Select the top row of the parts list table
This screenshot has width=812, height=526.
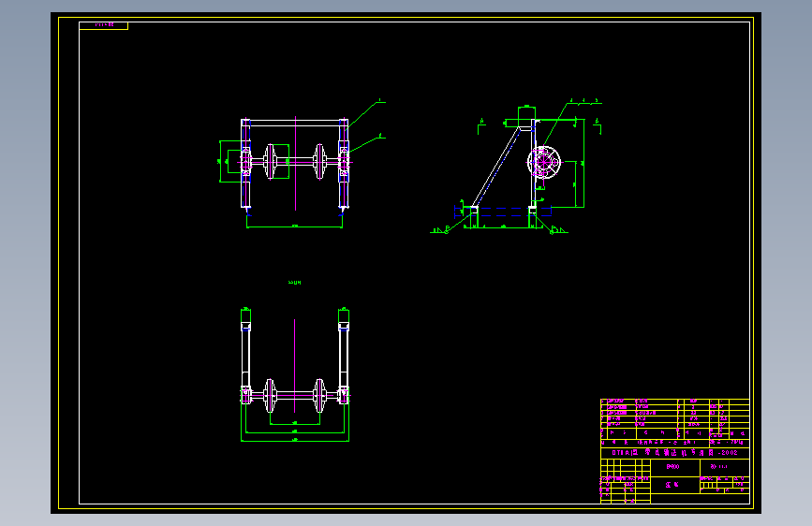click(x=674, y=401)
